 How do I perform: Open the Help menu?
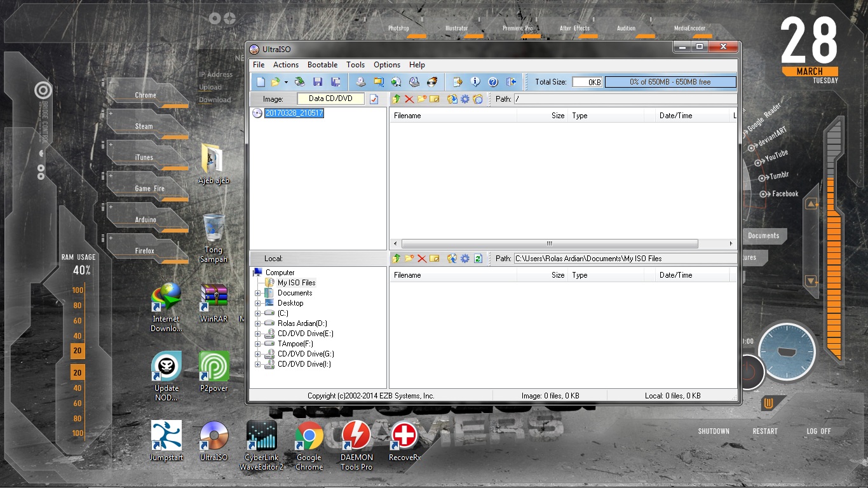tap(417, 65)
